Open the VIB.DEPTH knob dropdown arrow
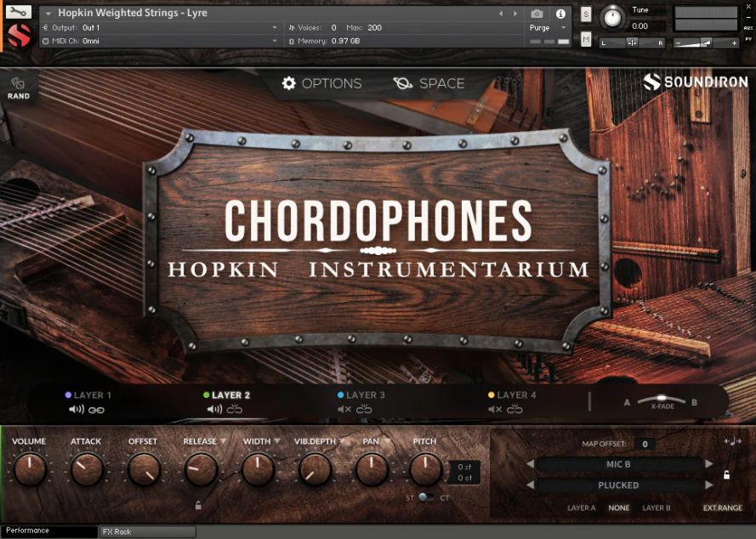 (x=343, y=441)
